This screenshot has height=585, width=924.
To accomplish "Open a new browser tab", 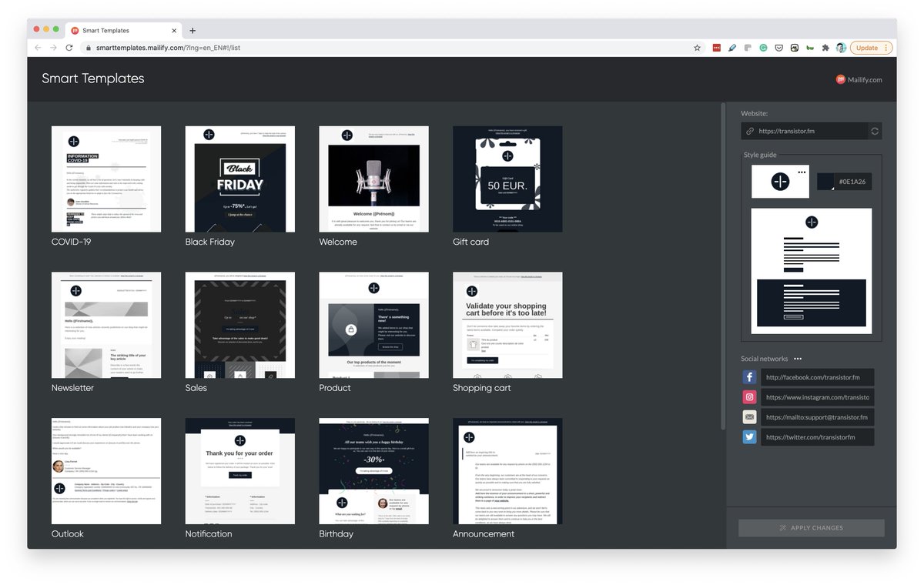I will coord(192,31).
